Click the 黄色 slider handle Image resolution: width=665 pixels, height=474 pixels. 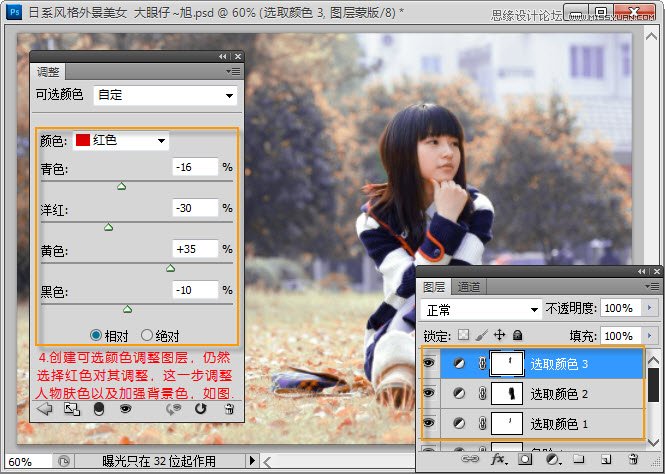coord(170,268)
